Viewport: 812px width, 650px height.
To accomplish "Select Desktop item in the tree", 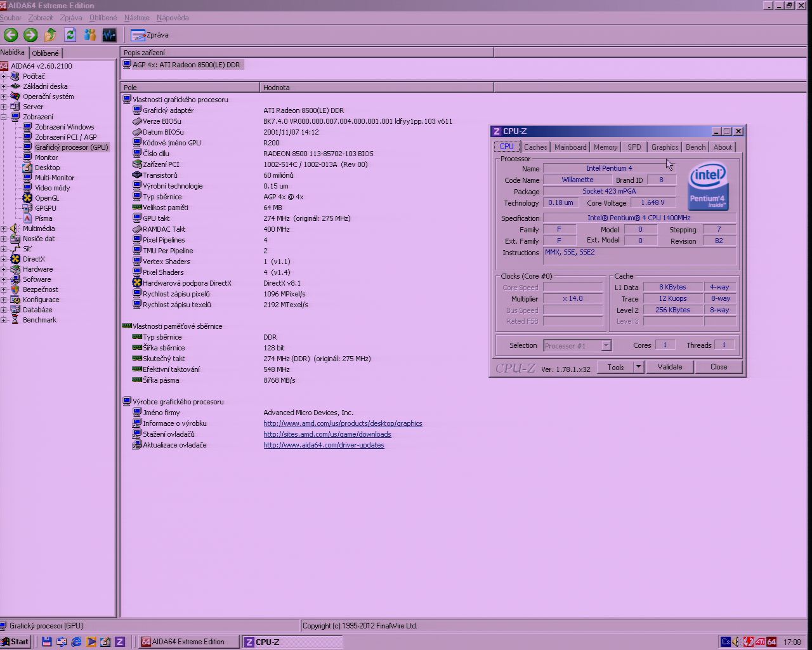I will click(x=48, y=168).
